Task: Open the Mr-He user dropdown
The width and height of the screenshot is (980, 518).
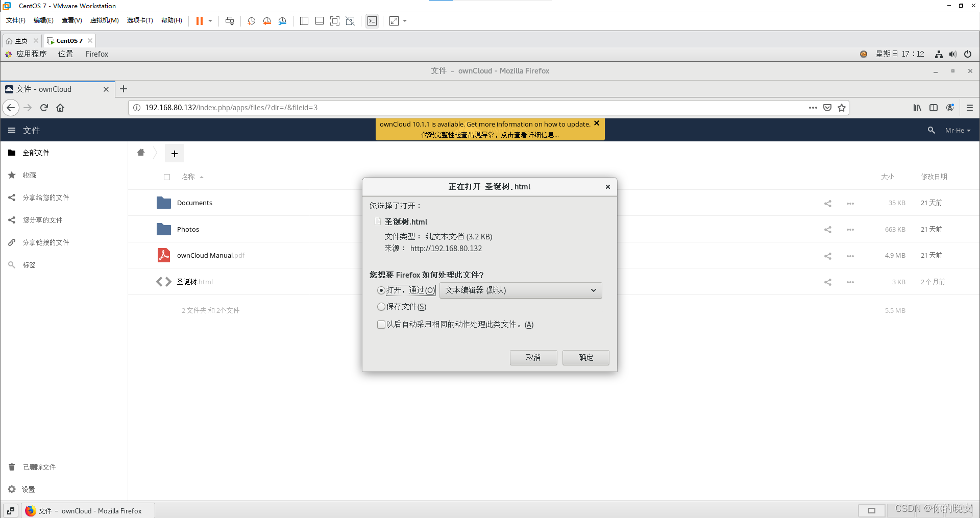Action: 958,131
